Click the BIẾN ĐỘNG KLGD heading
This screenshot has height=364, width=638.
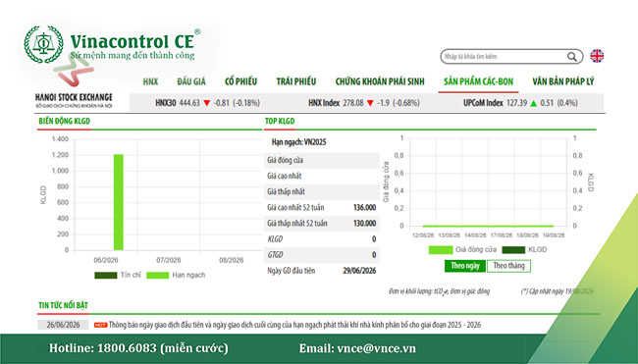click(x=64, y=122)
